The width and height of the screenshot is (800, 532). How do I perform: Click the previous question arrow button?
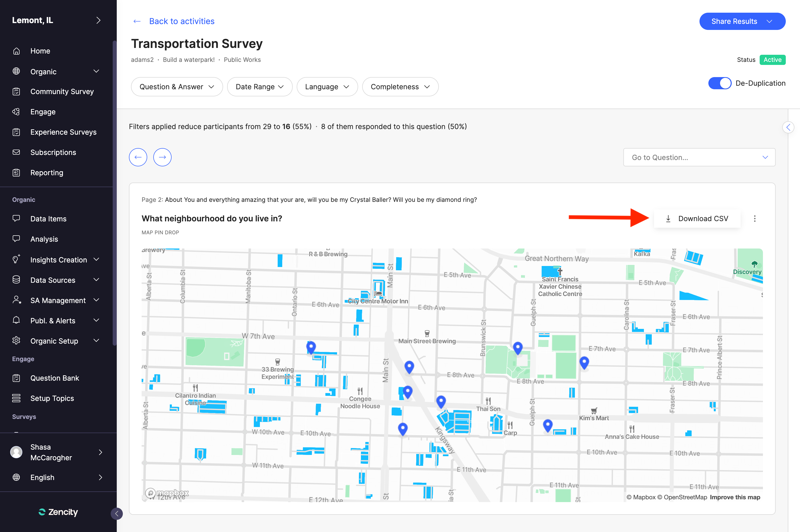pyautogui.click(x=138, y=157)
